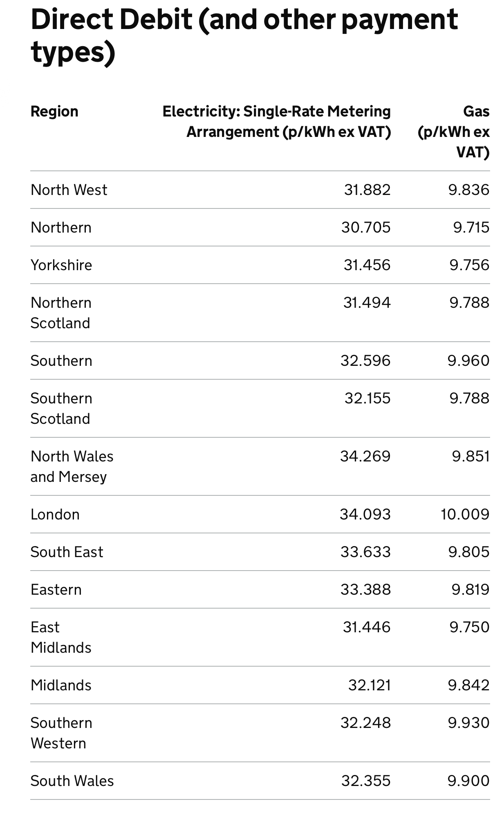Select the Southern electricity value 32.596

tap(365, 361)
